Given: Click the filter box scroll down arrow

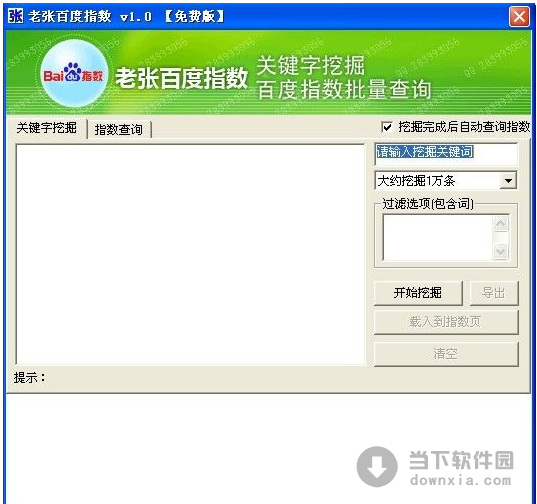Looking at the screenshot, I should (x=501, y=251).
